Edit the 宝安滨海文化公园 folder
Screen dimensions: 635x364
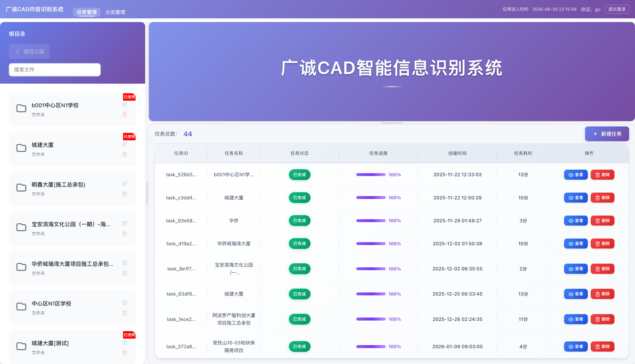tap(125, 223)
